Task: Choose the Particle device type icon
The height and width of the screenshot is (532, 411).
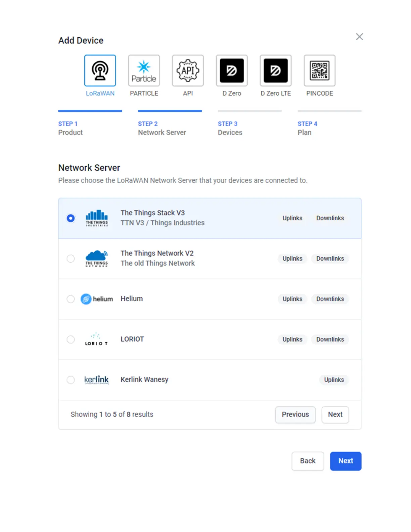Action: (144, 71)
